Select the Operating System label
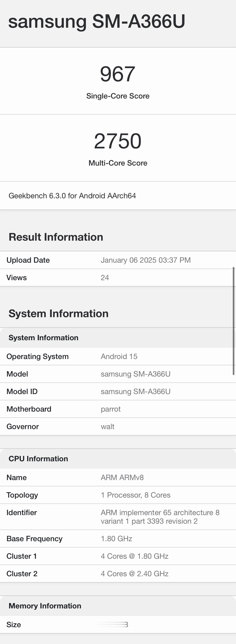The height and width of the screenshot is (644, 236). (x=38, y=357)
